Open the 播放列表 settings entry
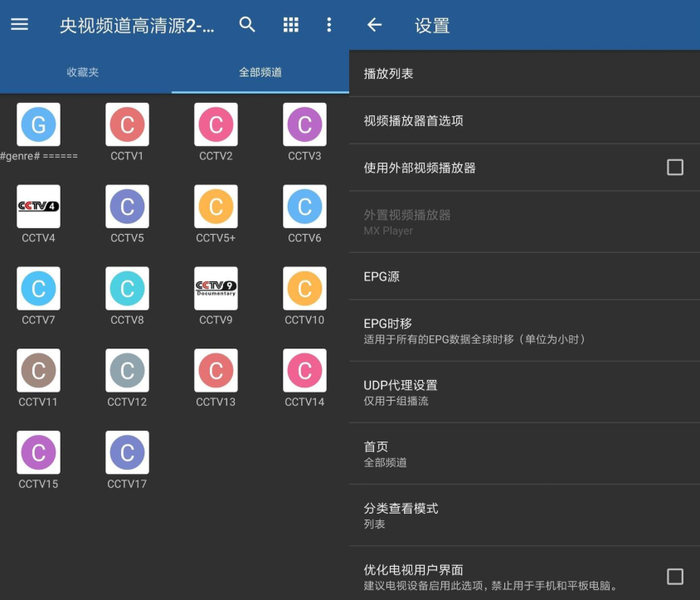Image resolution: width=700 pixels, height=600 pixels. [x=524, y=73]
